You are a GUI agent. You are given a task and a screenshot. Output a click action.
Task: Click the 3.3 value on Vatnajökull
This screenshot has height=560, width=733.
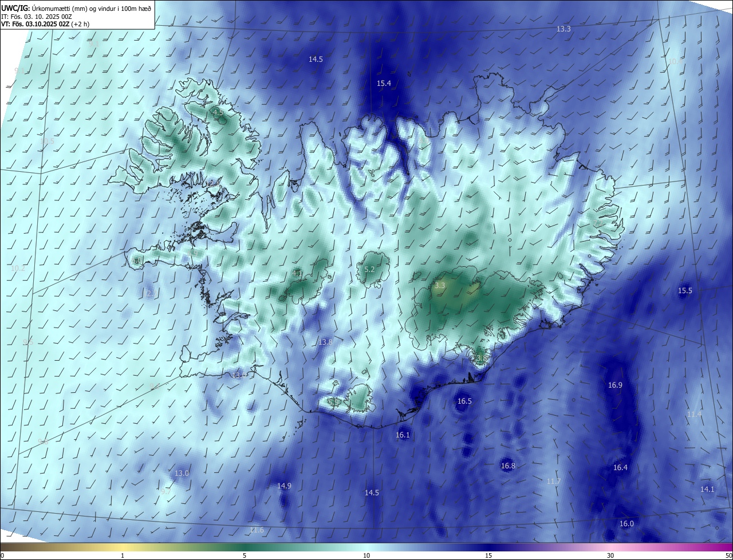click(x=440, y=285)
